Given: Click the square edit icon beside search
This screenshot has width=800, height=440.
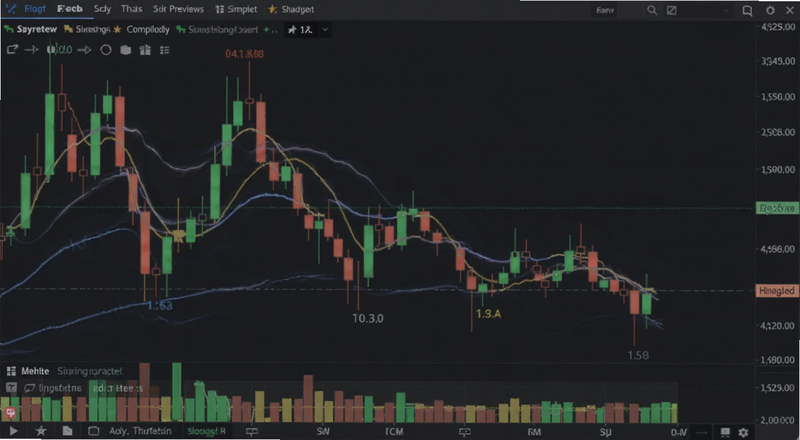Looking at the screenshot, I should [x=672, y=10].
